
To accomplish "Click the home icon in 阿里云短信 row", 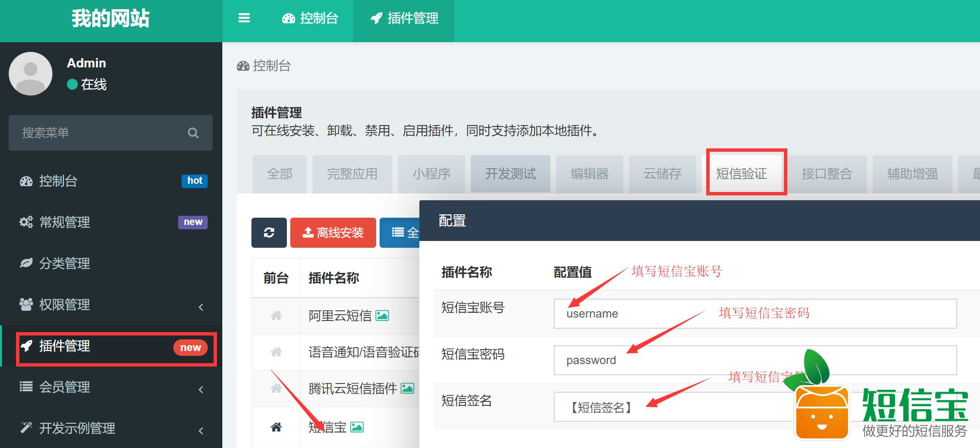I will tap(276, 316).
